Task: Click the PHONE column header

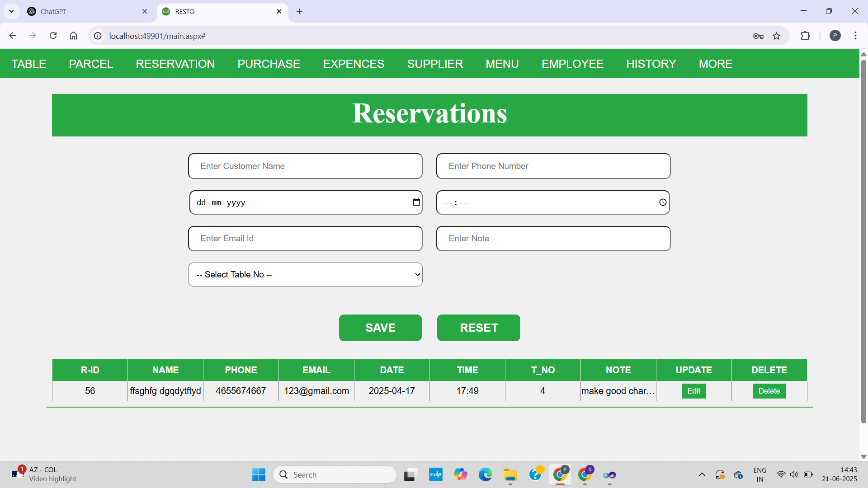Action: coord(241,370)
